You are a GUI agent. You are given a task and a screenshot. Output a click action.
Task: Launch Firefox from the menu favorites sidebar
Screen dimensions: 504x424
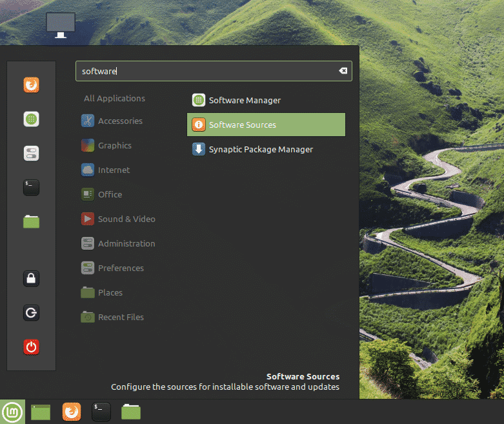31,85
